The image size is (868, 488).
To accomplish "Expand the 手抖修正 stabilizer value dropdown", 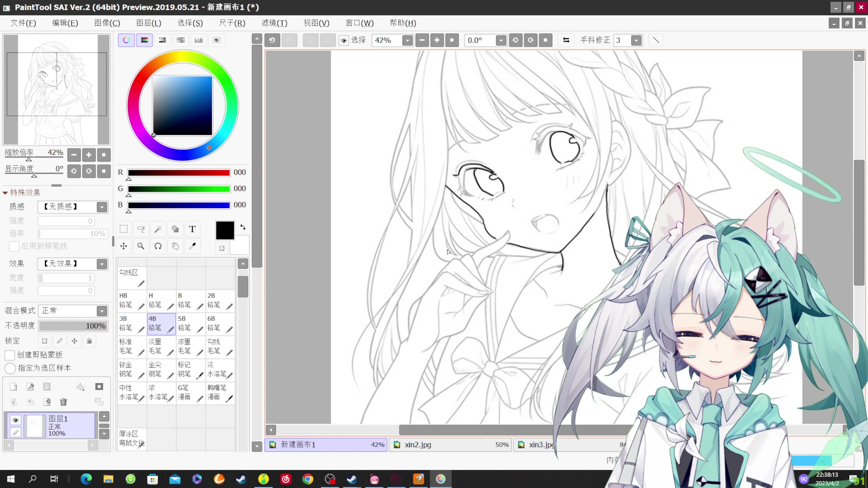I will pyautogui.click(x=636, y=40).
